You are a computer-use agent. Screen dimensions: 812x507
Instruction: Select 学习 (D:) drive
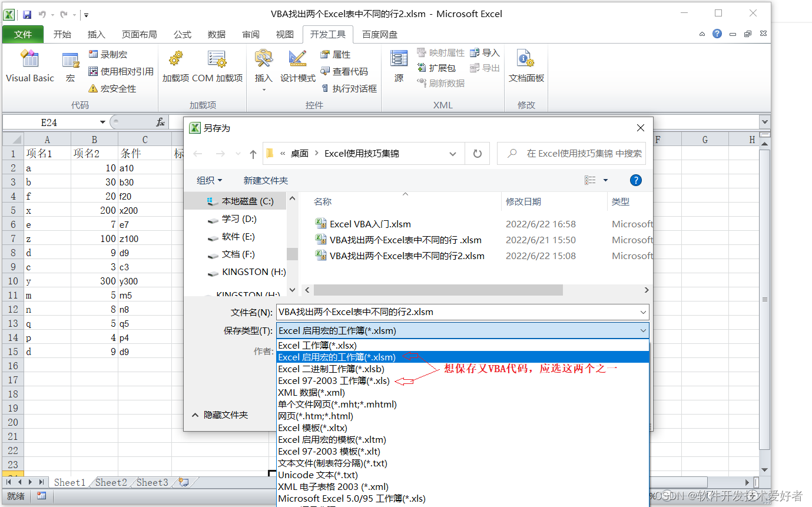pos(232,219)
